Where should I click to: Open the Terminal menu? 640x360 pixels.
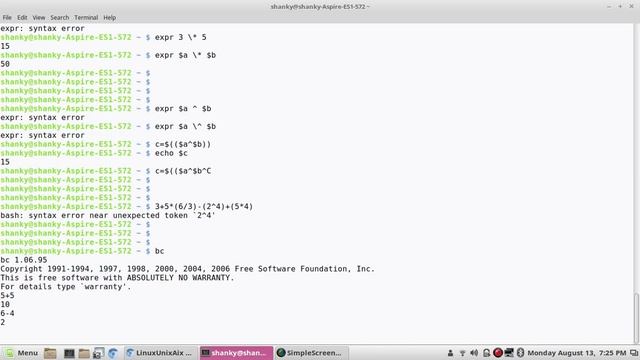click(x=86, y=18)
